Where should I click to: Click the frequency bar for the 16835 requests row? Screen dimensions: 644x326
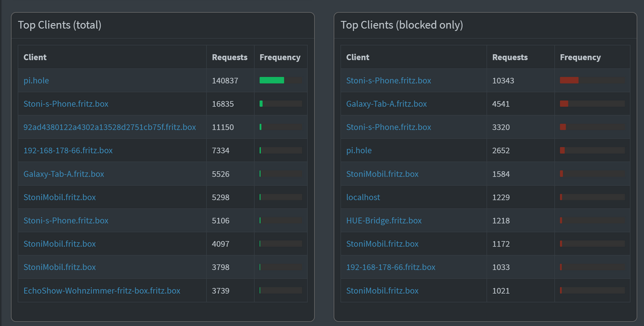281,104
